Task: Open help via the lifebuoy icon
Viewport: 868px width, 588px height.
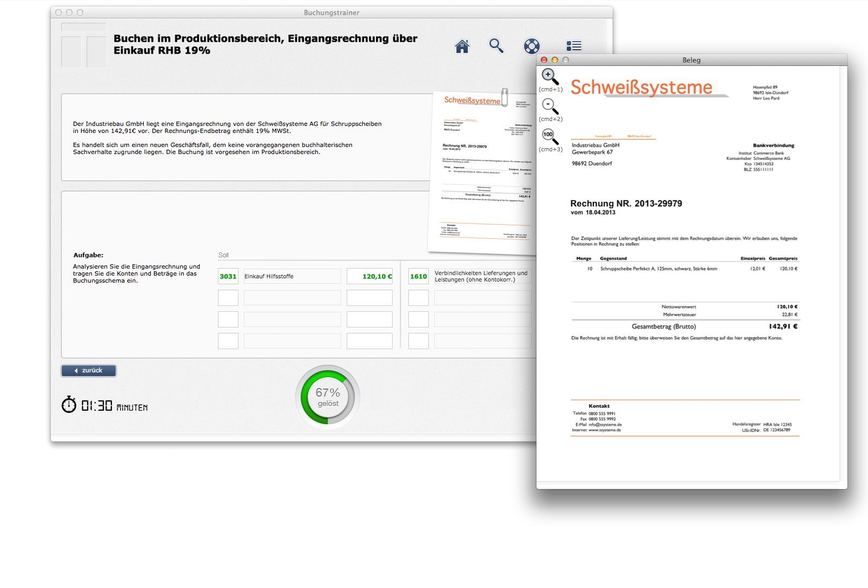Action: click(x=532, y=46)
